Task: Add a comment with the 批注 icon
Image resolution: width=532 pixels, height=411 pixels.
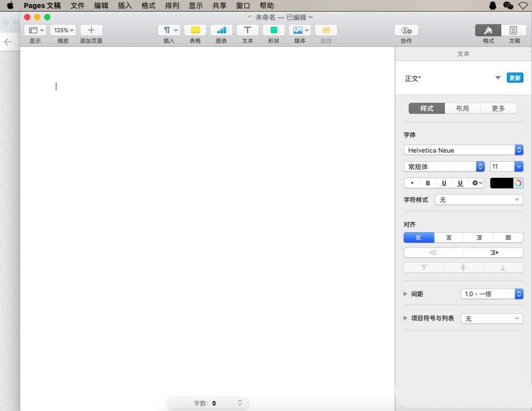Action: [x=326, y=30]
